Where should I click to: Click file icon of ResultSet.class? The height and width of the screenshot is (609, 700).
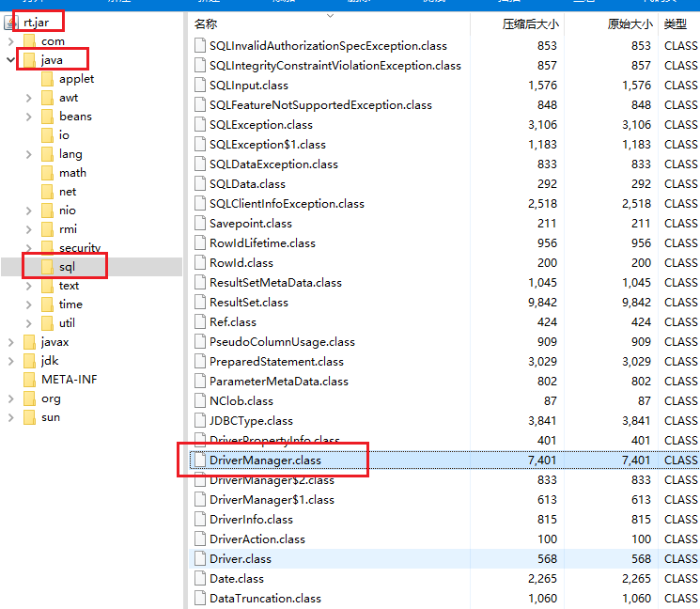click(x=200, y=303)
